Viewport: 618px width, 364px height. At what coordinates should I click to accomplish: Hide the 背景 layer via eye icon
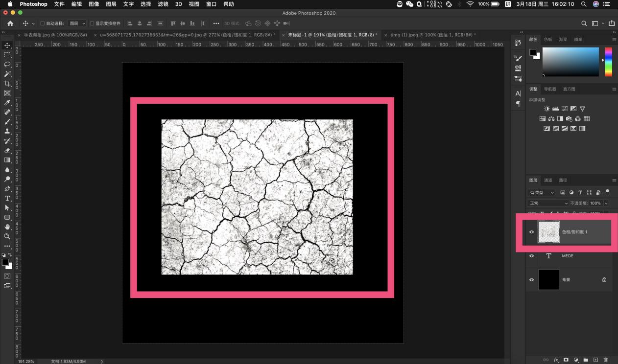(532, 280)
